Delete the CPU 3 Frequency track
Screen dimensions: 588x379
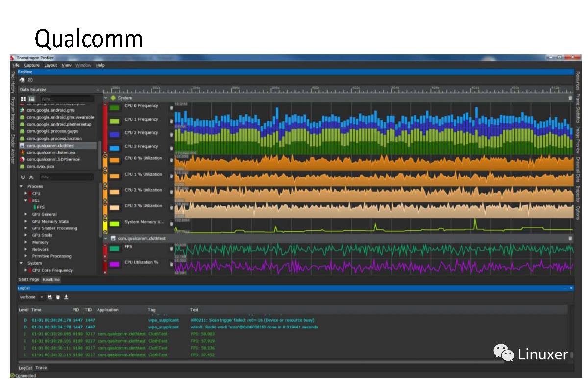[171, 147]
